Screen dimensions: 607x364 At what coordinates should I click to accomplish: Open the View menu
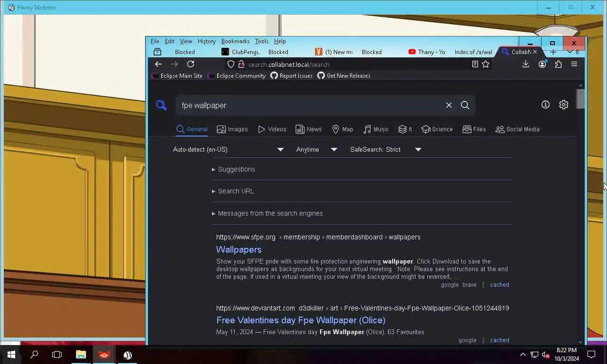(x=186, y=41)
